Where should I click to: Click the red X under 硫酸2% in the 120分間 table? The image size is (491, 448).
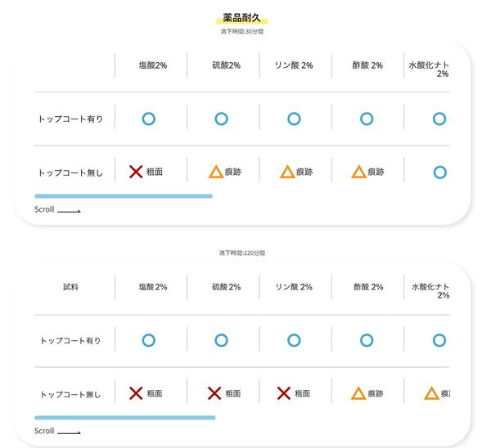214,393
